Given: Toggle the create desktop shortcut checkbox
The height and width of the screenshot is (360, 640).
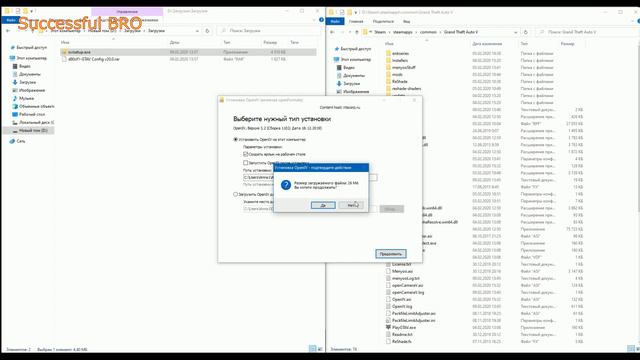Looking at the screenshot, I should click(246, 154).
